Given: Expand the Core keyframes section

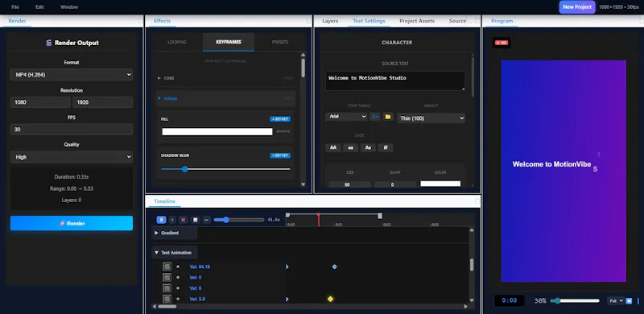Looking at the screenshot, I should coord(159,77).
